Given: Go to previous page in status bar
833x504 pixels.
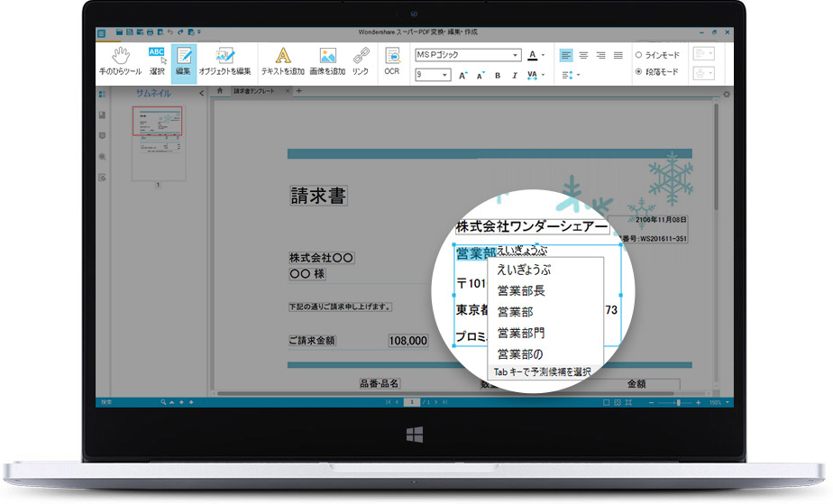Looking at the screenshot, I should click(397, 402).
